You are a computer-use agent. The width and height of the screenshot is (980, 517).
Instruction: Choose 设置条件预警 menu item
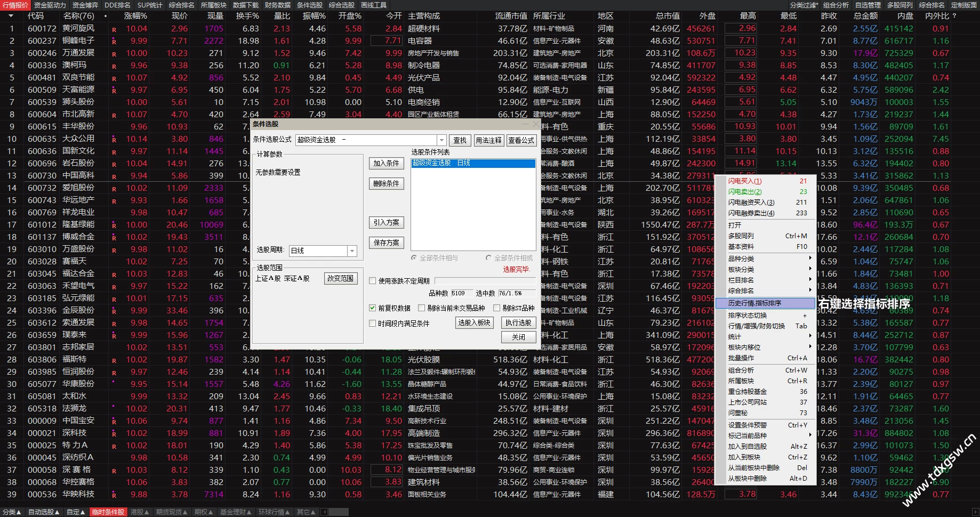tap(766, 425)
